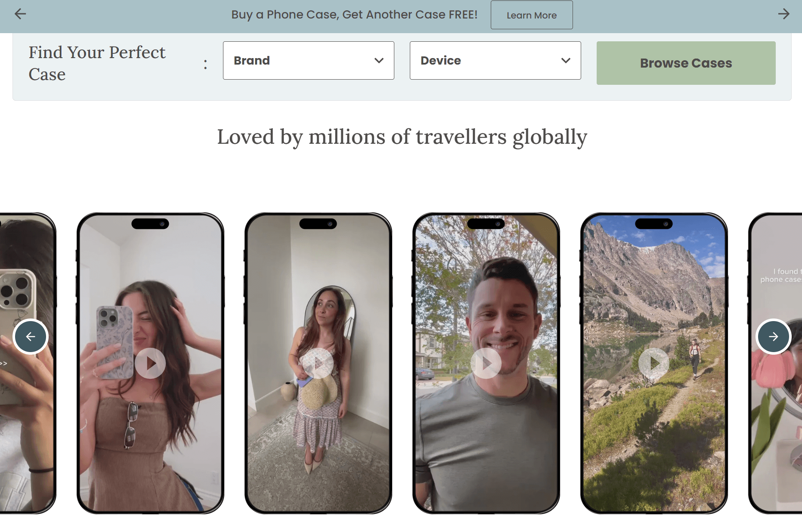The width and height of the screenshot is (802, 532).
Task: Click the 'Buy a Phone Case' promo text
Action: pyautogui.click(x=354, y=15)
